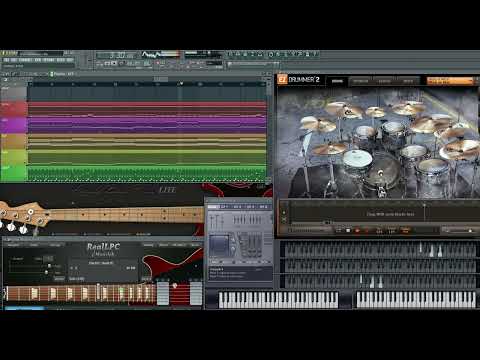Image resolution: width=480 pixels, height=360 pixels.
Task: Click the EZdrummer song track playhead marker
Action: [424, 204]
